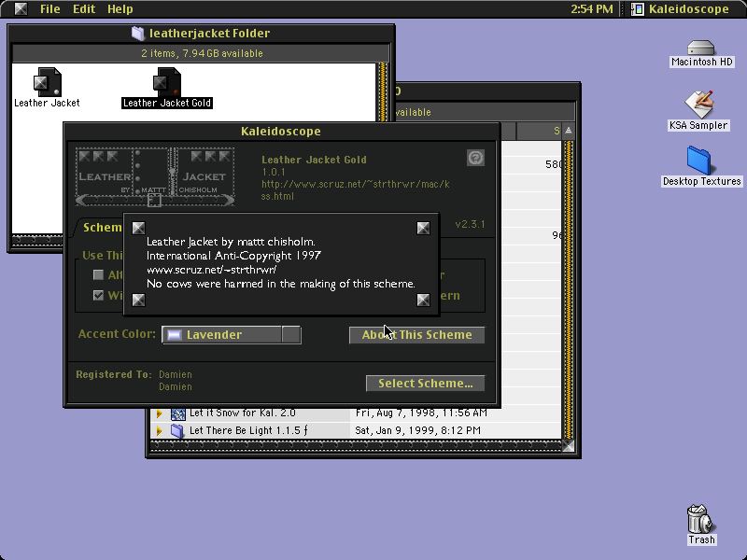Image resolution: width=747 pixels, height=560 pixels.
Task: Select the Desktop Textures folder icon
Action: tap(698, 160)
